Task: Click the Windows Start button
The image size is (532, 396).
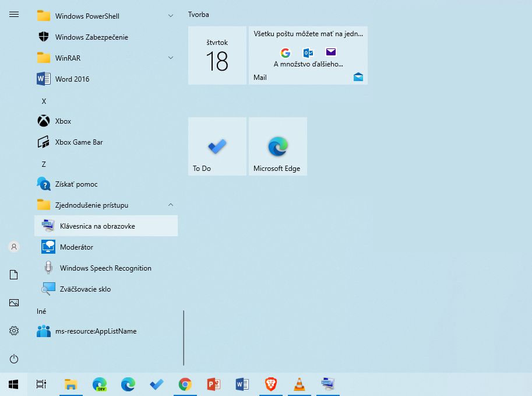Action: pos(13,384)
